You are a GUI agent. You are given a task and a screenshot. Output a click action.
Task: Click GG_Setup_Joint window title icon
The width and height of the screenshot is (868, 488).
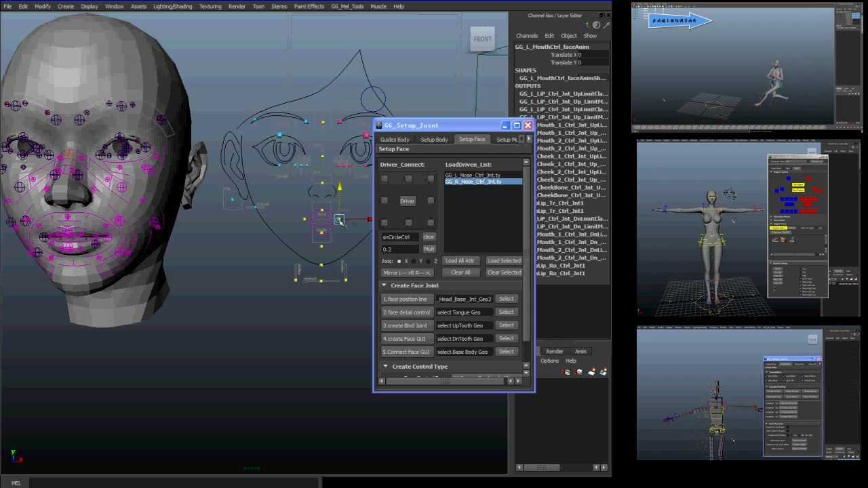[378, 125]
